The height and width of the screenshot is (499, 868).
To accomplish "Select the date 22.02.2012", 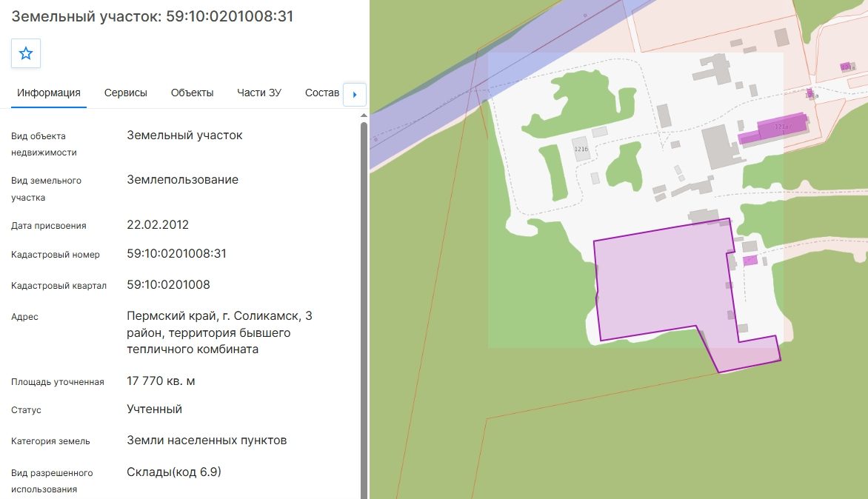I will (x=158, y=225).
